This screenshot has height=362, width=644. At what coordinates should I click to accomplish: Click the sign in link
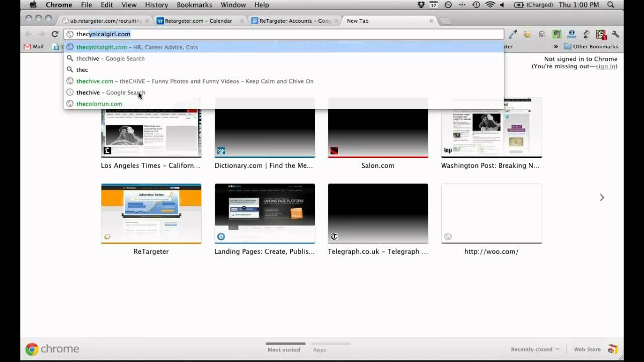pos(605,66)
